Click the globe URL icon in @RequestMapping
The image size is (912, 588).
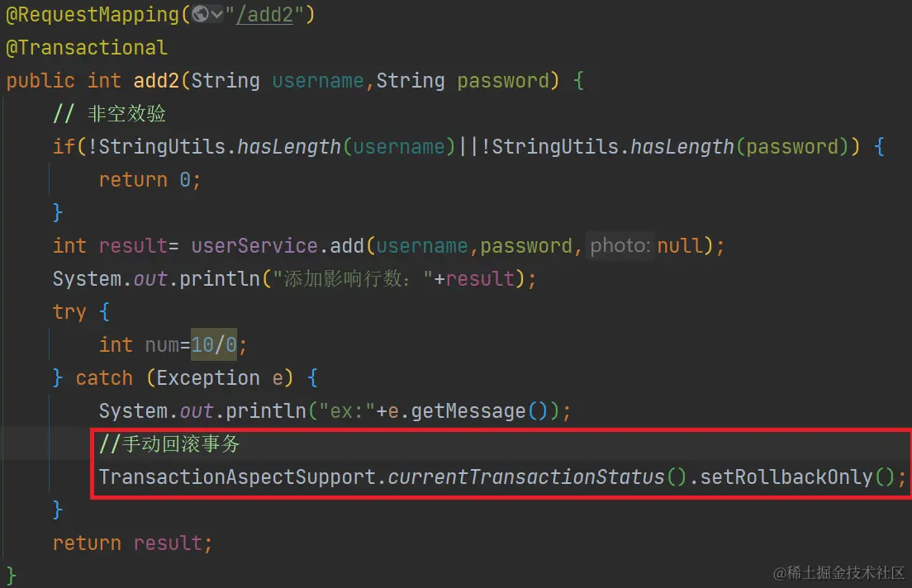click(x=200, y=14)
